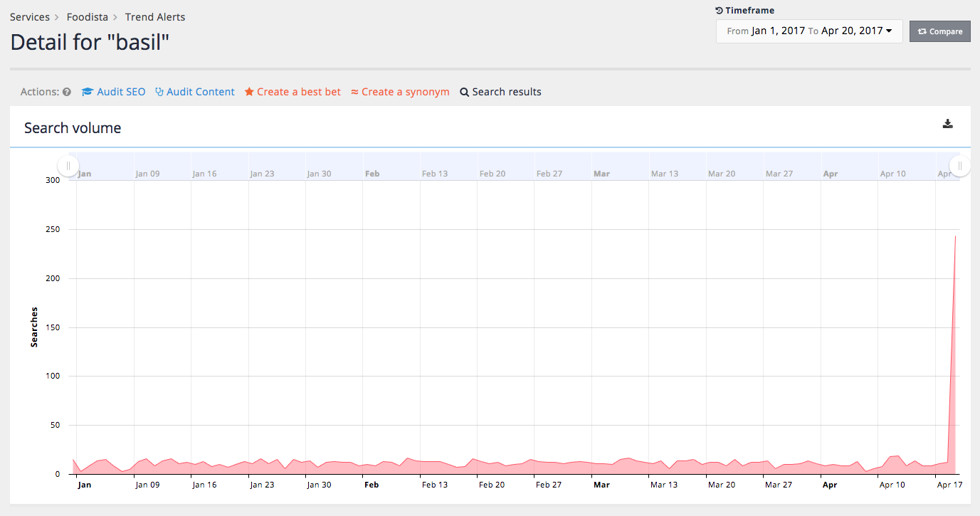
Task: Click the Search results action link
Action: (x=506, y=91)
